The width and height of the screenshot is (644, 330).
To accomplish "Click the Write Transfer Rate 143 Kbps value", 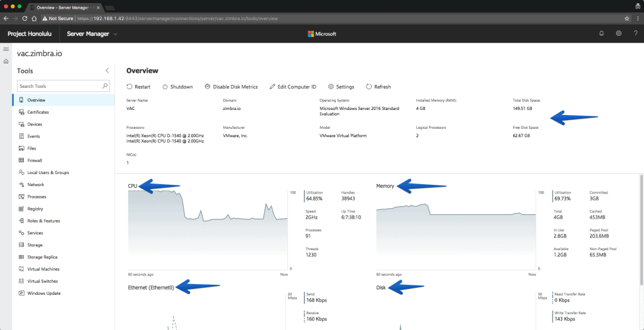I will [x=565, y=319].
